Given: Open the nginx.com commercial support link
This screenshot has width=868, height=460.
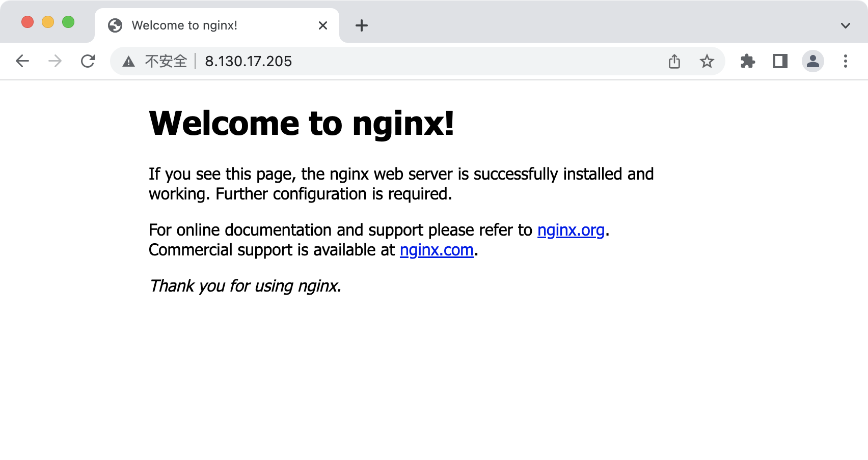Looking at the screenshot, I should pyautogui.click(x=437, y=250).
